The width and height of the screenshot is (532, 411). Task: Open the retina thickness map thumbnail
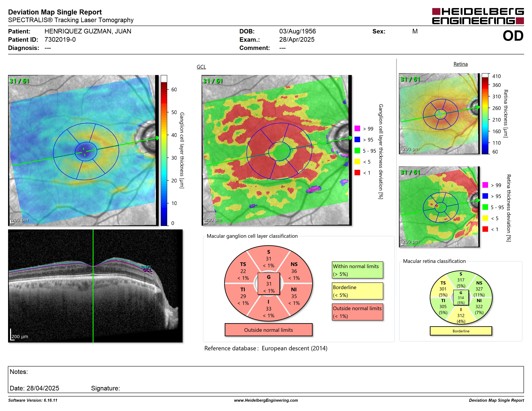439,114
